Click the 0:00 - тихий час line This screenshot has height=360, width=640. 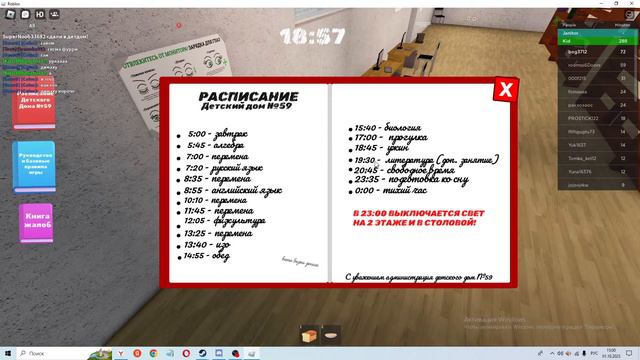coord(391,191)
